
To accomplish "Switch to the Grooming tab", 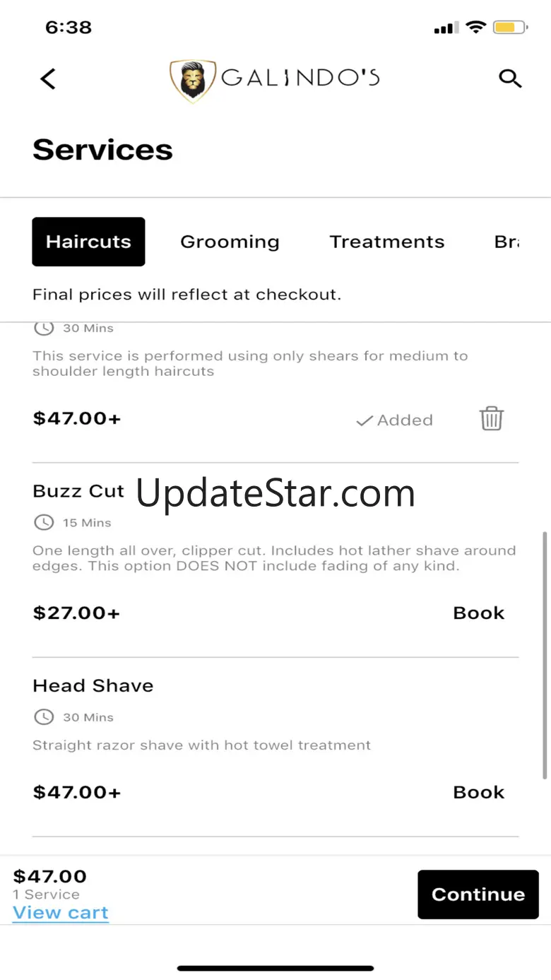I will (x=230, y=242).
